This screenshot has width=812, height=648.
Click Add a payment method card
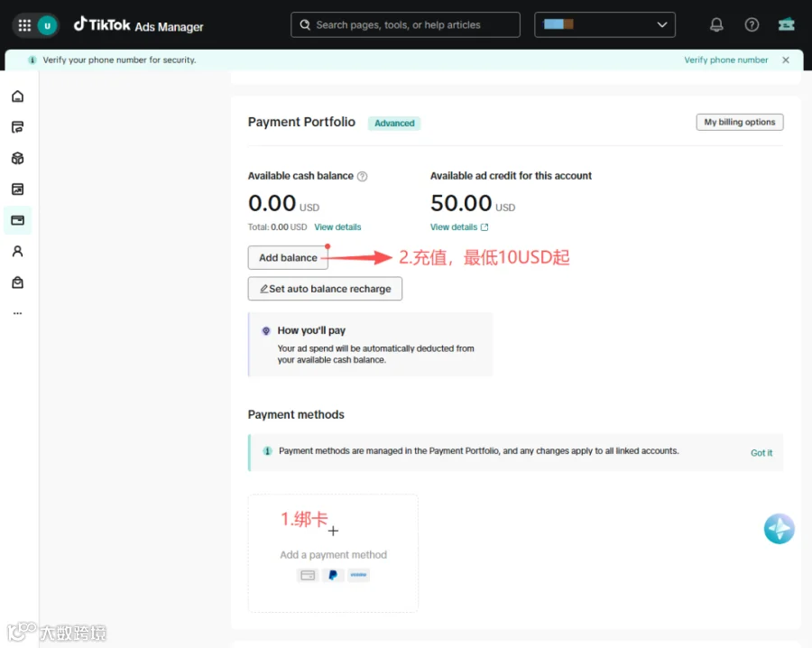333,553
